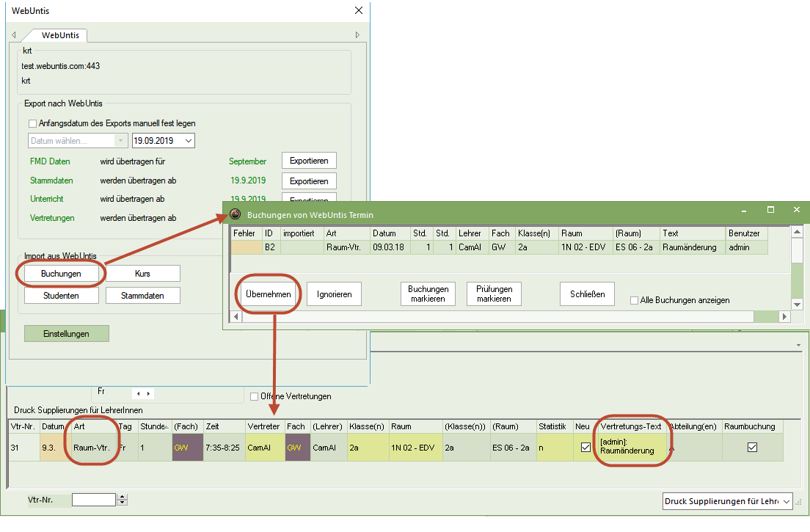The image size is (810, 532).
Task: Click the purple GW cell in the (Fach) column
Action: 188,448
